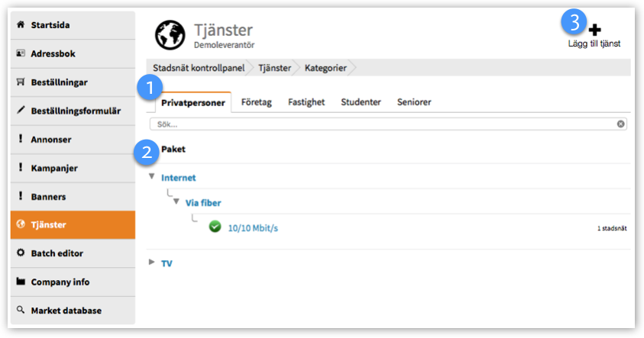
Task: Click in the Sök search field
Action: tap(382, 124)
